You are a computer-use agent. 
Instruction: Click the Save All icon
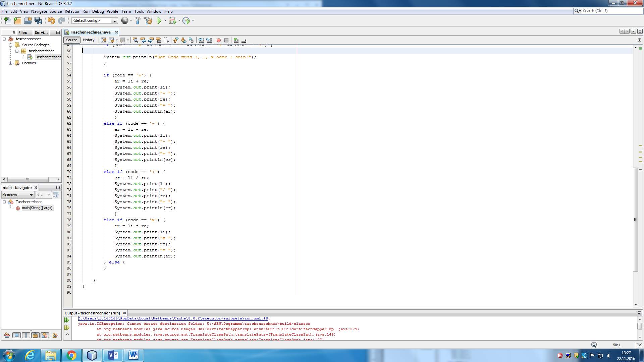click(38, 21)
